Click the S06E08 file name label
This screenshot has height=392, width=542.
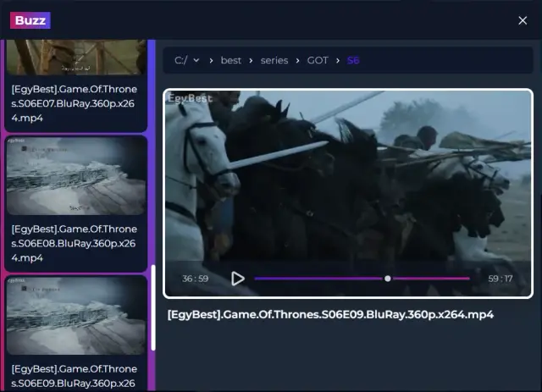point(75,243)
